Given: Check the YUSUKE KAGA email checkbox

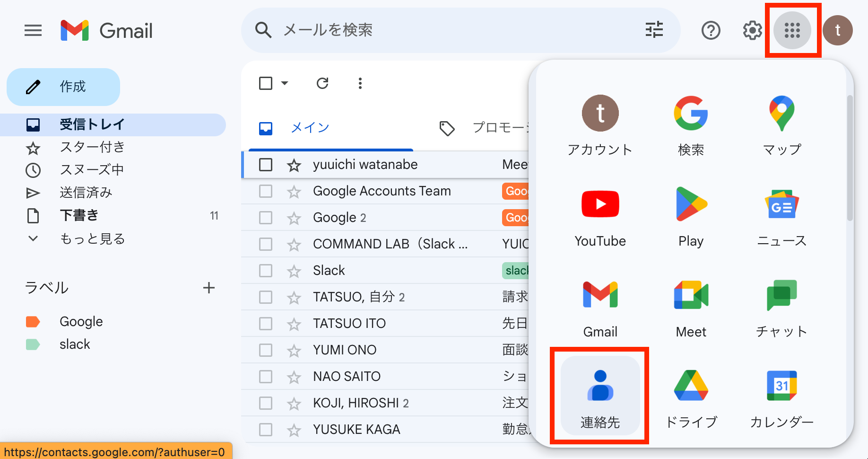Looking at the screenshot, I should coord(266,430).
